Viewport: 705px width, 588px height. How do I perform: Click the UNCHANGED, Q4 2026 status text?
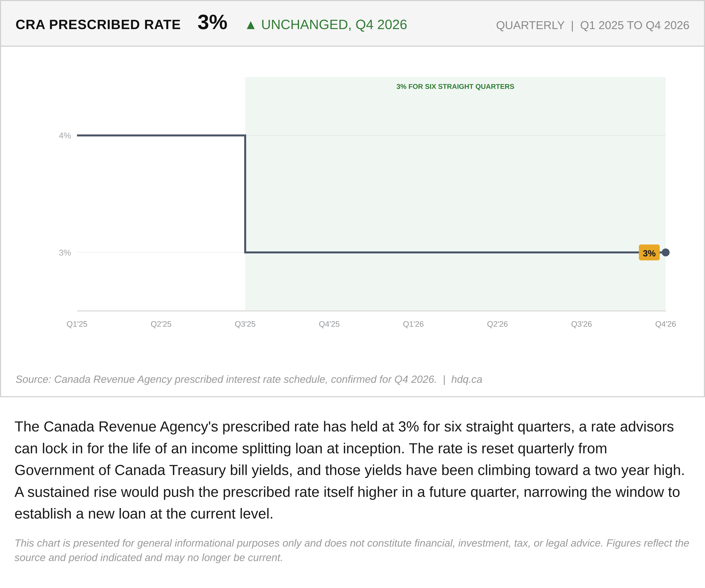pos(334,25)
